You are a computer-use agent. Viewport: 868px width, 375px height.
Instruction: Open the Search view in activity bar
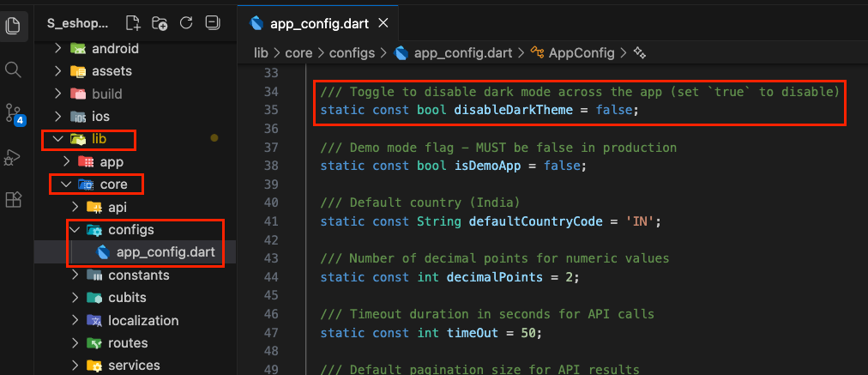pos(14,70)
